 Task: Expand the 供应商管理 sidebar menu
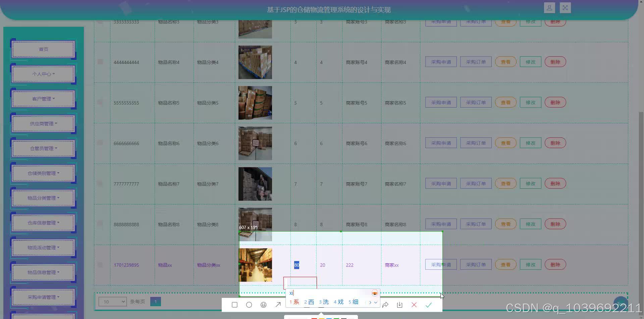[43, 124]
